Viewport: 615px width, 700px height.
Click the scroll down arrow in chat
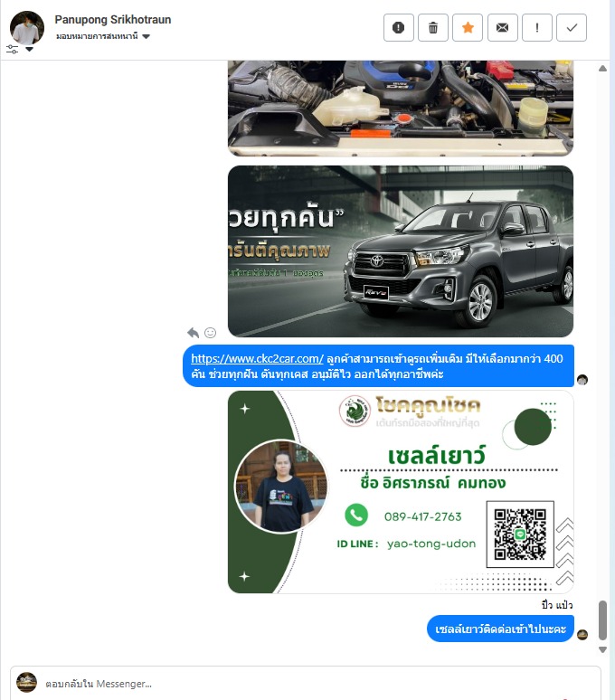point(602,649)
